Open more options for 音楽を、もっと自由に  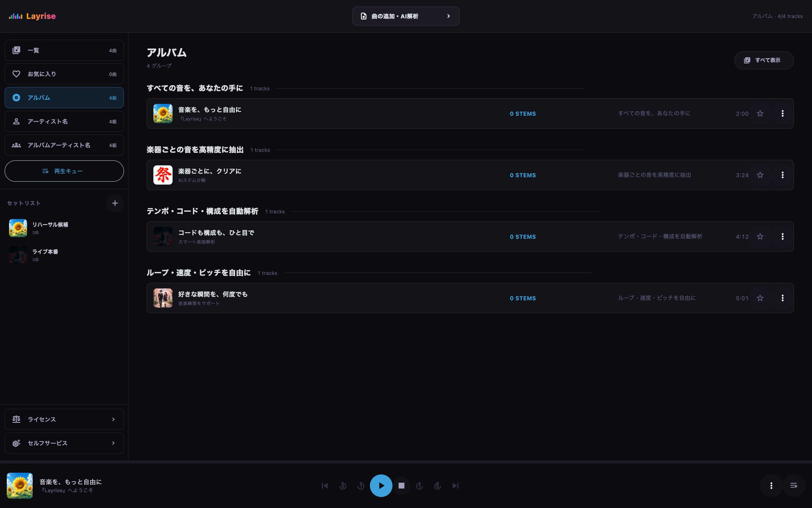click(x=782, y=113)
